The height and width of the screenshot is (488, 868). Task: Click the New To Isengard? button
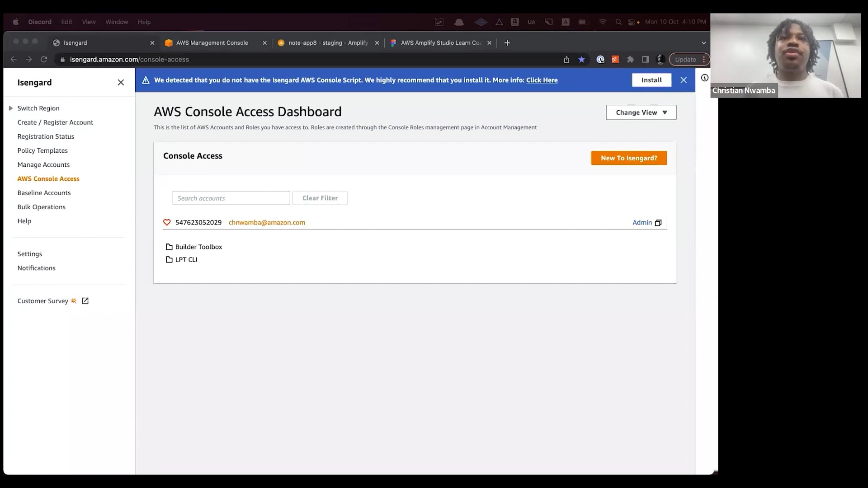pos(629,158)
